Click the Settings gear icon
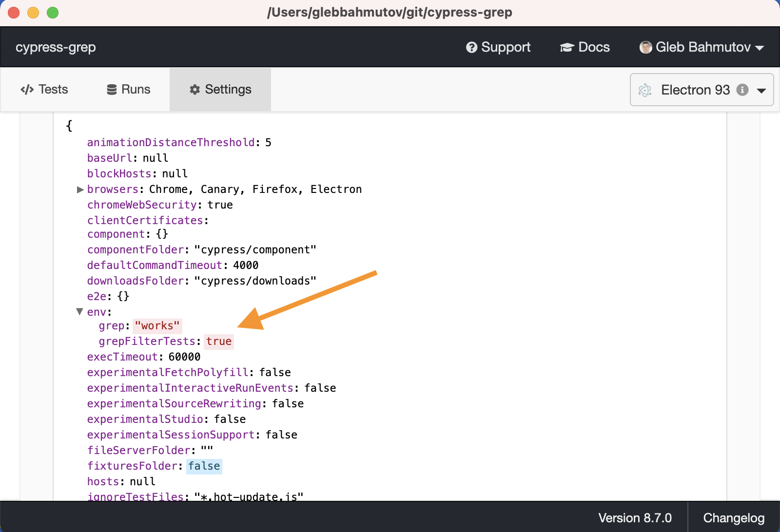 click(195, 90)
